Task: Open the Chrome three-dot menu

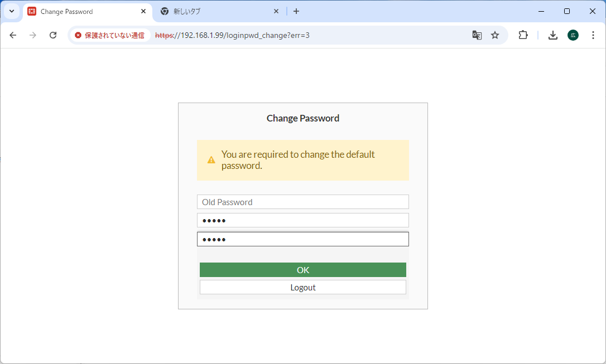Action: [x=593, y=36]
